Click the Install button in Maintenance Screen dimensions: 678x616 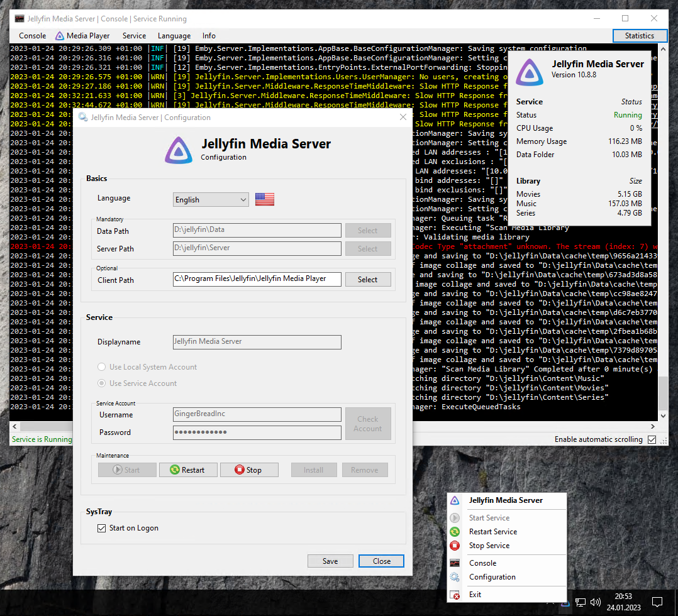(314, 470)
